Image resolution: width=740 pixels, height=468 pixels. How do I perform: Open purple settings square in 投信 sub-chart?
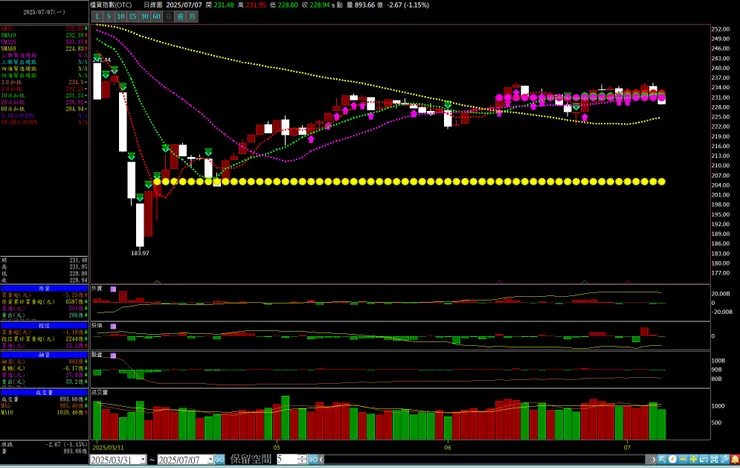click(113, 326)
